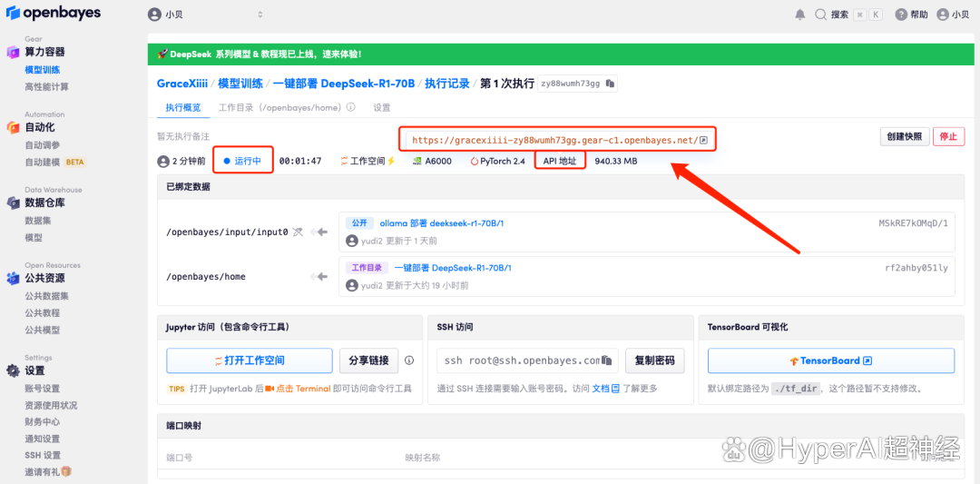Click the 算力容器 cube icon in sidebar
The width and height of the screenshot is (980, 484).
pos(13,52)
